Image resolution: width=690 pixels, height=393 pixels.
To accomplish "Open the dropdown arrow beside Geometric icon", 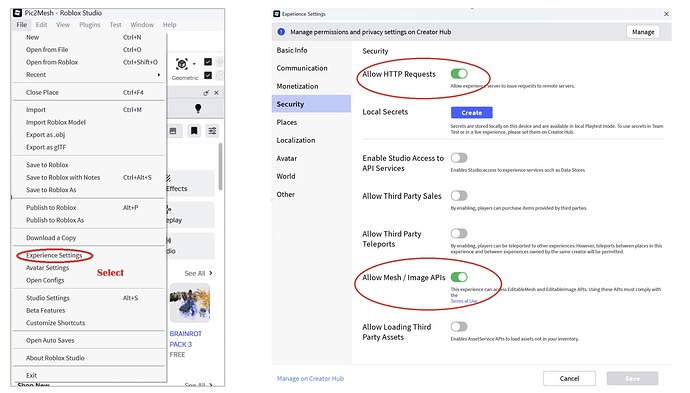I will click(x=194, y=64).
